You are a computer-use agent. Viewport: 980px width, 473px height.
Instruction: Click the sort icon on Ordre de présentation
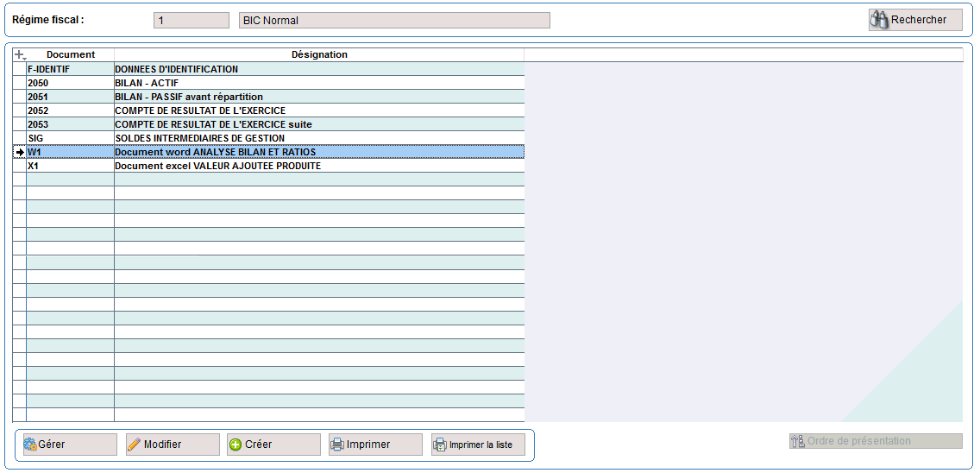coord(797,441)
